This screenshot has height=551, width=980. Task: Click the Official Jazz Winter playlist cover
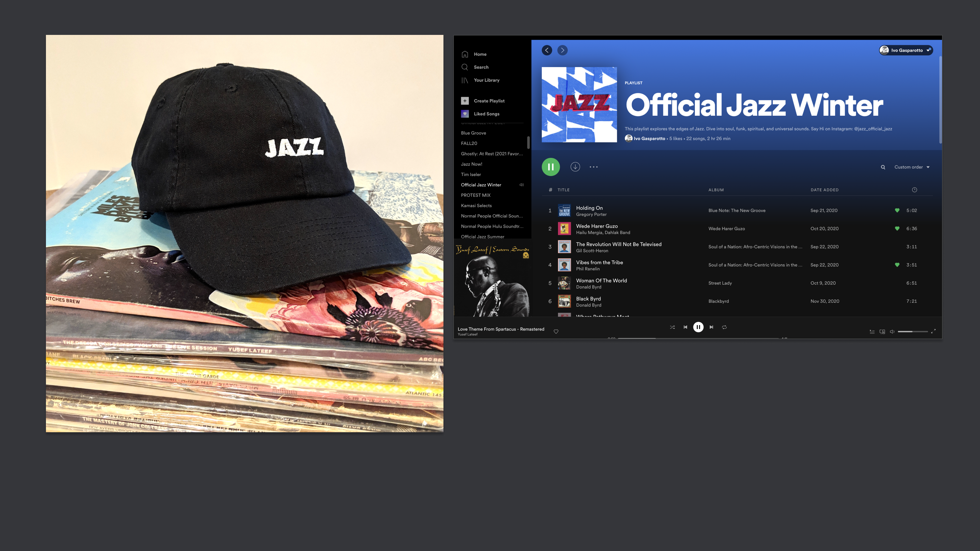[579, 105]
